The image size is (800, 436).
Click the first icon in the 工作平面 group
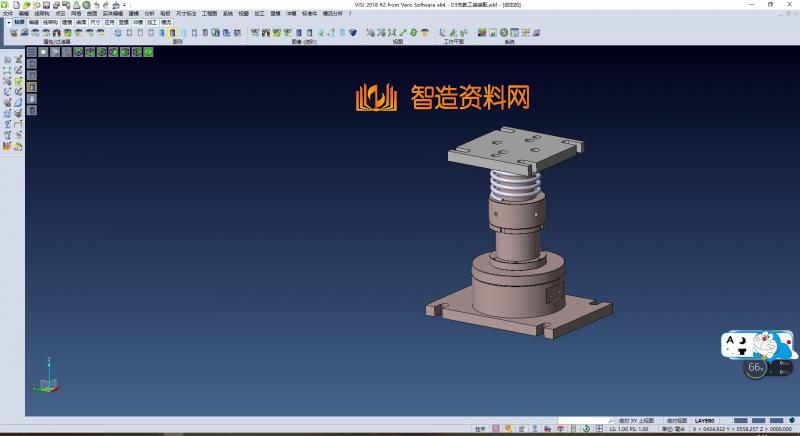(x=442, y=33)
